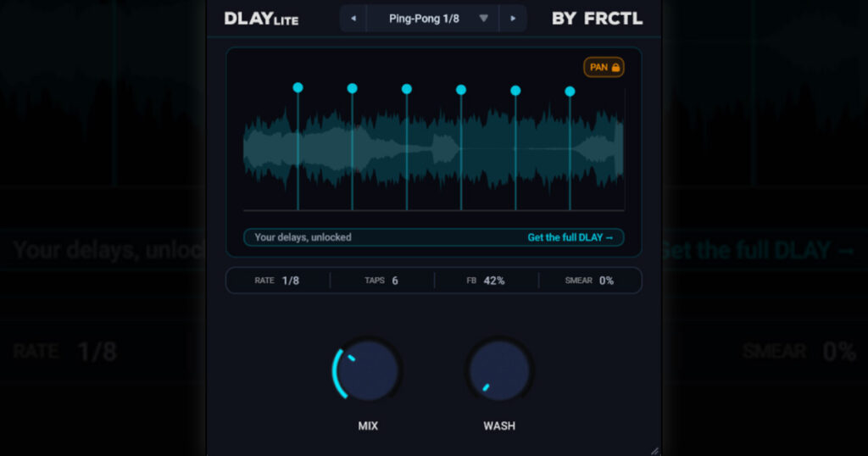The height and width of the screenshot is (456, 868).
Task: Click the window resize grip icon
Action: click(x=655, y=450)
